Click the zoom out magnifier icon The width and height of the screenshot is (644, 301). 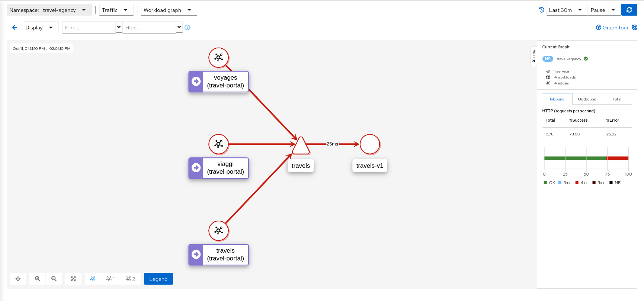click(x=54, y=279)
